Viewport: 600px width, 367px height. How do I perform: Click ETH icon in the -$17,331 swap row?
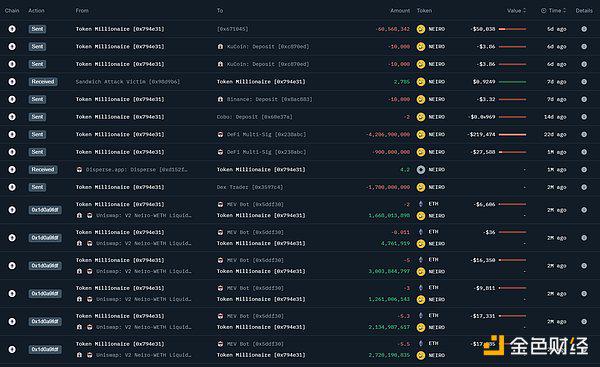point(421,316)
